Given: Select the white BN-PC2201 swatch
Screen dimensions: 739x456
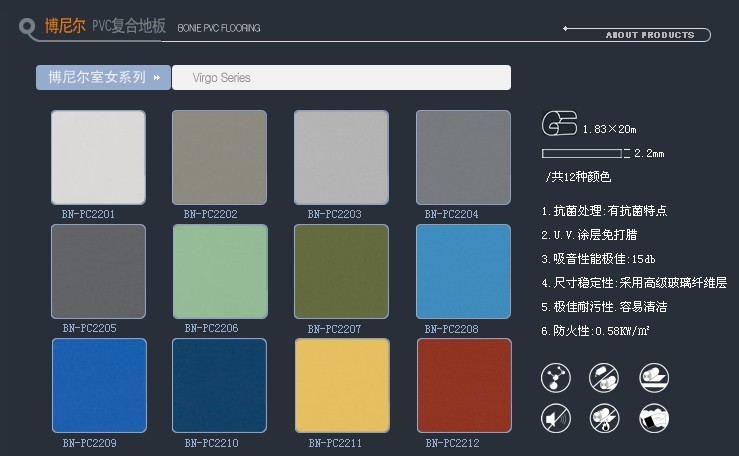Looking at the screenshot, I should coord(98,157).
